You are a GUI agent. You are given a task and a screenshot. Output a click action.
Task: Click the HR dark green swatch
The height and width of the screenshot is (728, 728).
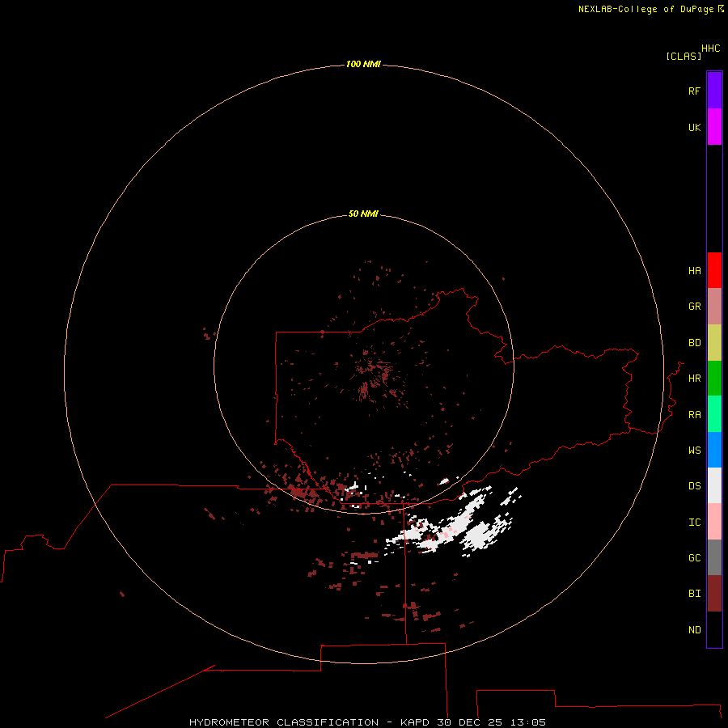click(x=714, y=379)
